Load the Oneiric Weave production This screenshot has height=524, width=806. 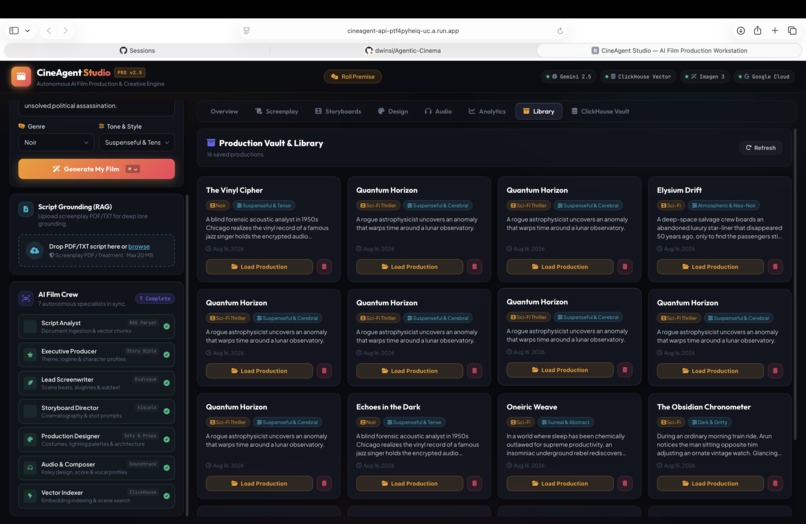[560, 483]
